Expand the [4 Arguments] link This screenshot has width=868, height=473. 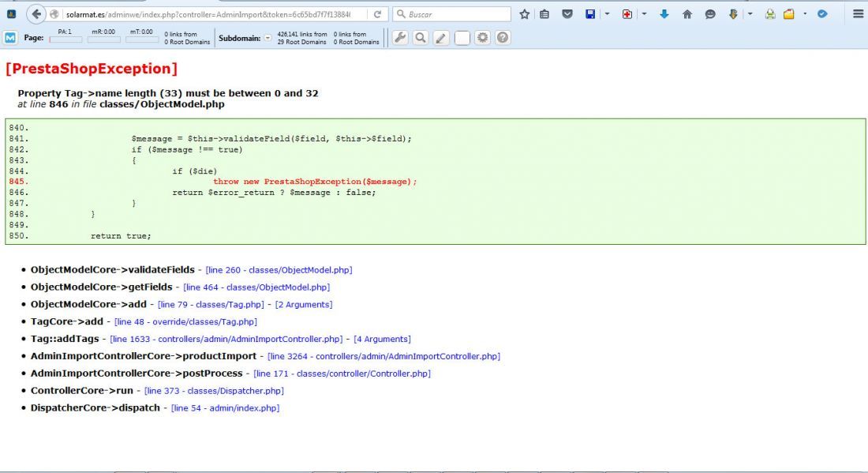[383, 339]
